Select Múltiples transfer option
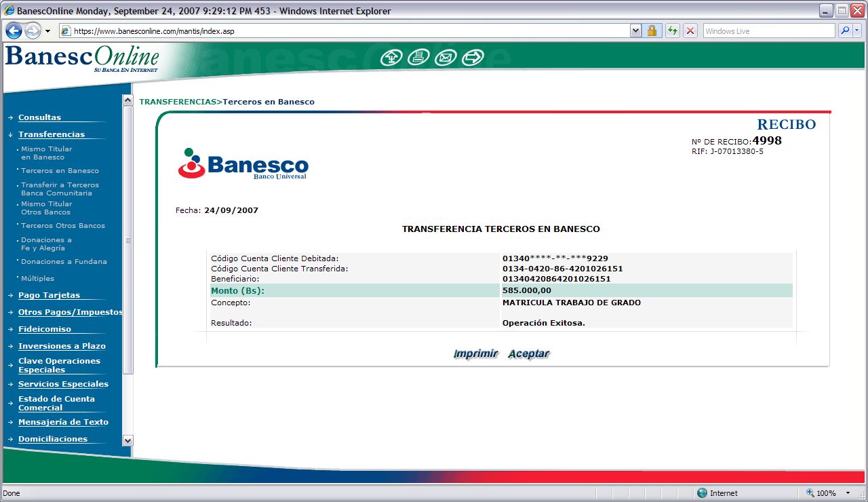868x502 pixels. (37, 279)
